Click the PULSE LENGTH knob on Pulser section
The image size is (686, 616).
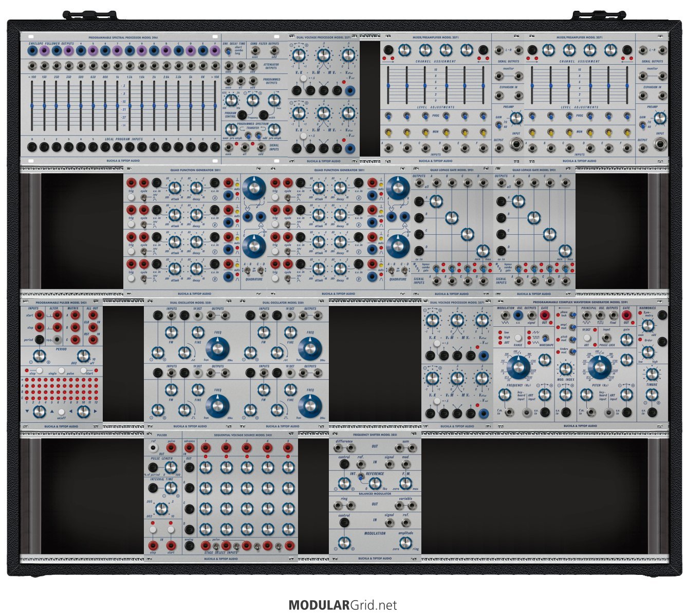point(171,468)
